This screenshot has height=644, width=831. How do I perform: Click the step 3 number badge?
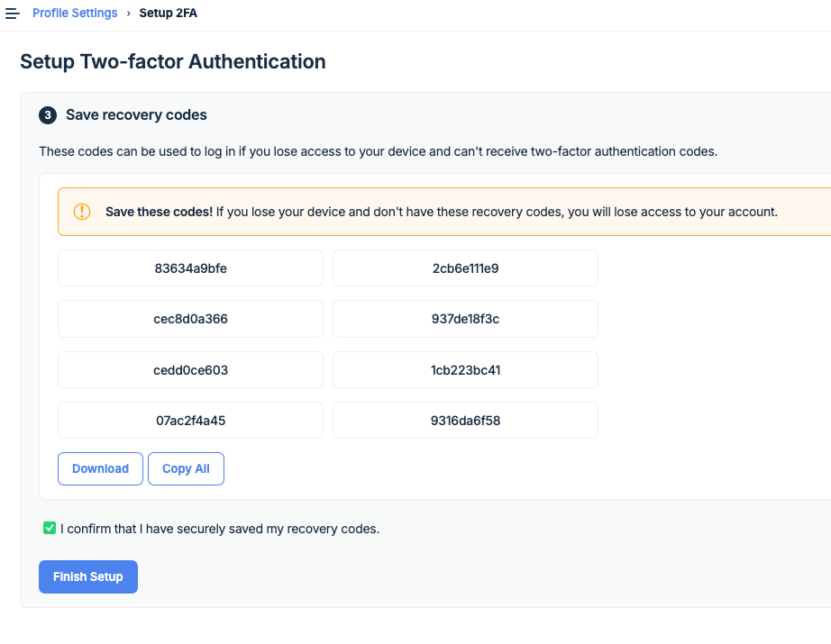(48, 115)
